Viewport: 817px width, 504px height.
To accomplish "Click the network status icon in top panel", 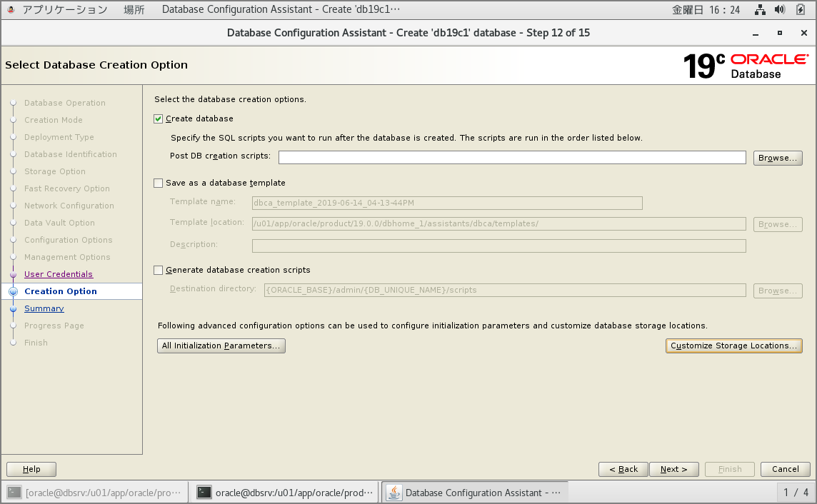I will 760,10.
